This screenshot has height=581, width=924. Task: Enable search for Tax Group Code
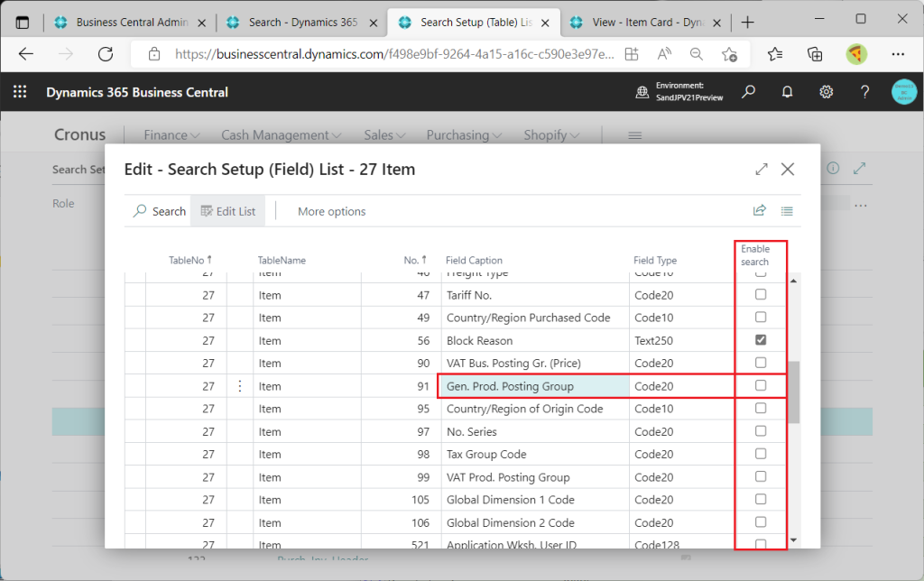[x=761, y=454]
